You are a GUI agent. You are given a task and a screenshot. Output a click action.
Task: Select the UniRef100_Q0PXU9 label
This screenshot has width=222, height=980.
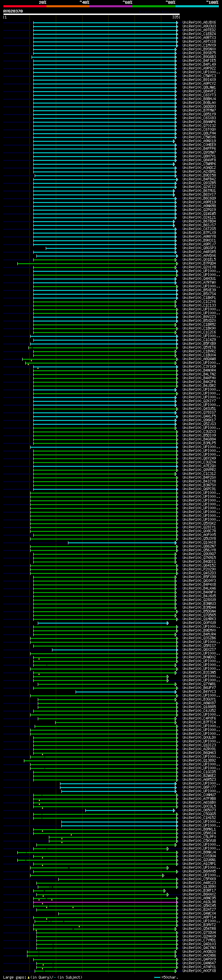click(x=199, y=623)
